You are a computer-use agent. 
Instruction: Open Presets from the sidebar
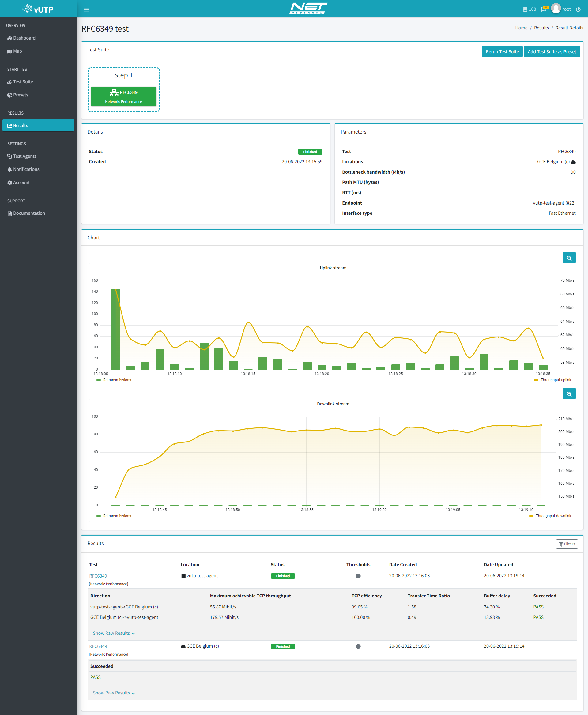tap(38, 95)
